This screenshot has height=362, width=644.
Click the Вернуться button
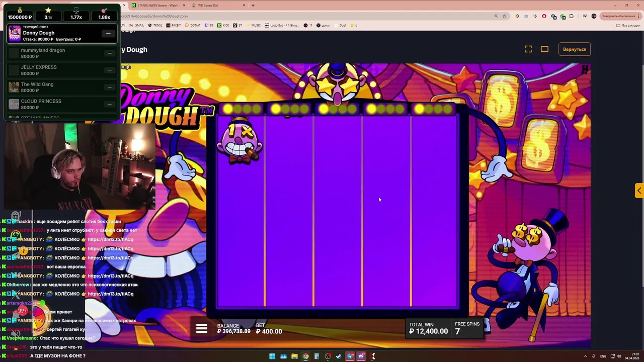click(575, 49)
